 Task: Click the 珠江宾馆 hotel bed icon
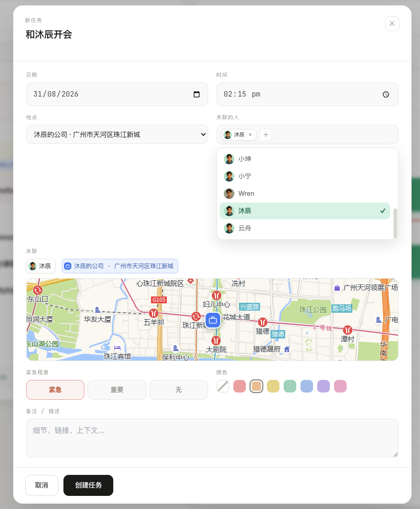click(117, 348)
